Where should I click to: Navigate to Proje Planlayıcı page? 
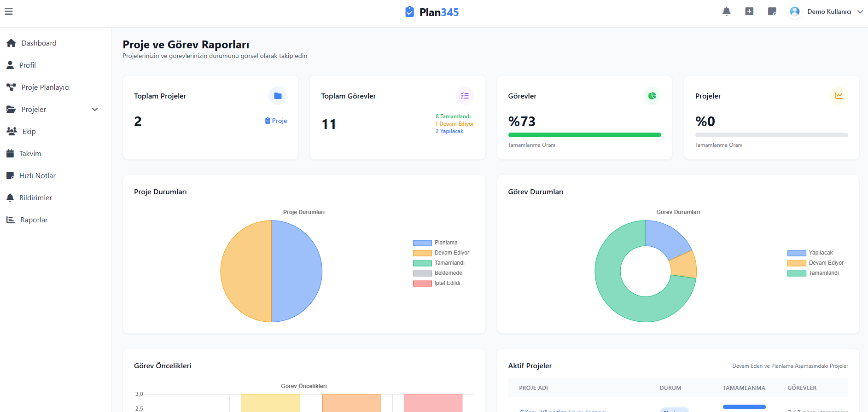(x=45, y=87)
